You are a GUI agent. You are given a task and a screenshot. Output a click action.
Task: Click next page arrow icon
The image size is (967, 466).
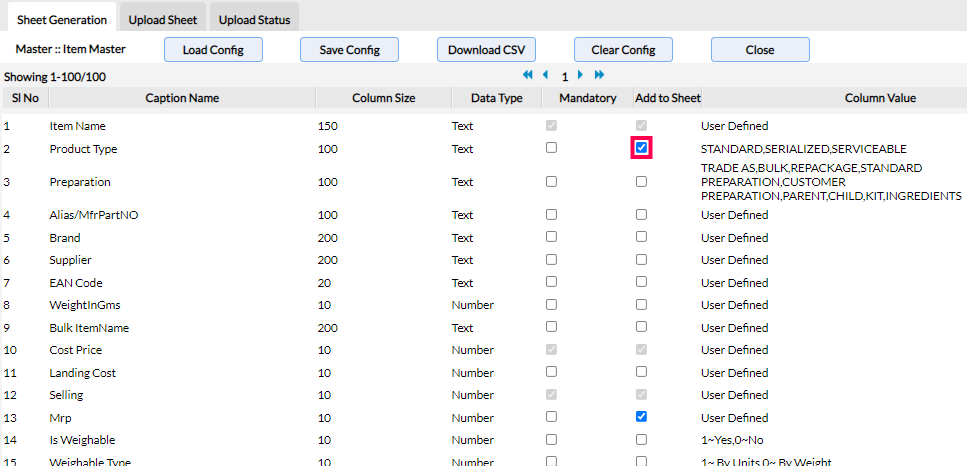580,75
